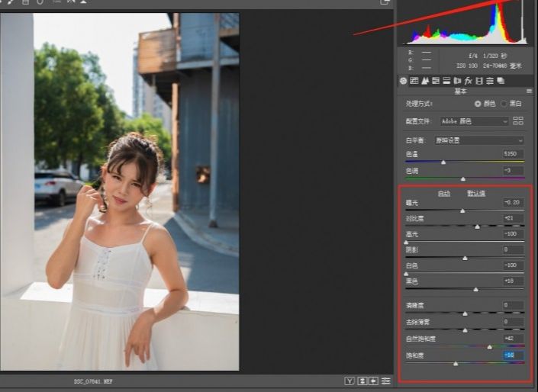Click the 阴影 shadows slider handle
Viewport: 538px width, 392px height.
(x=465, y=258)
